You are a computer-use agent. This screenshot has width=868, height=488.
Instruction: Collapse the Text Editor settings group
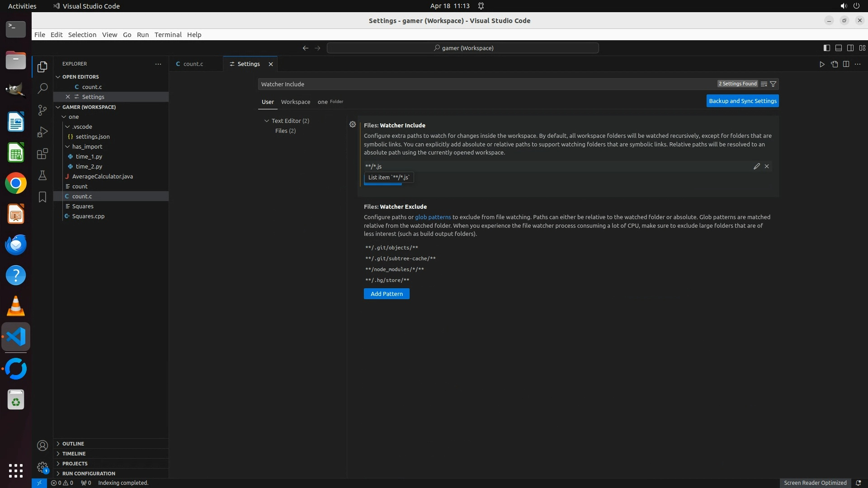[266, 121]
